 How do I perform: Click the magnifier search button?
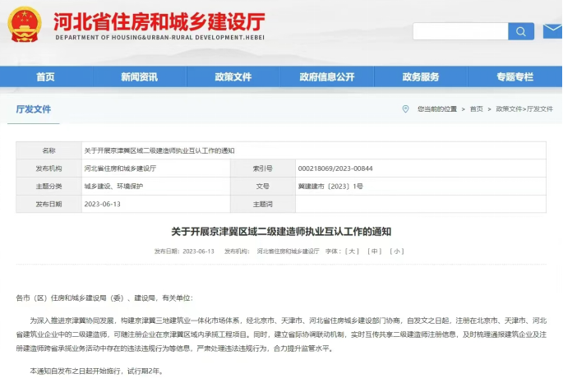pyautogui.click(x=521, y=31)
